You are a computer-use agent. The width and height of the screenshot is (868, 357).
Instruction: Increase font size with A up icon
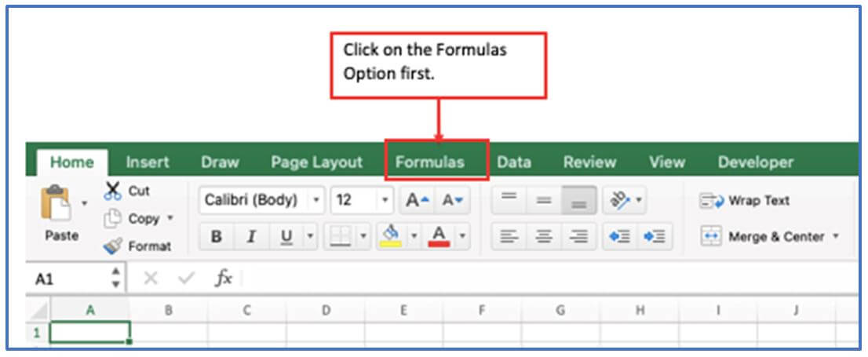[418, 200]
